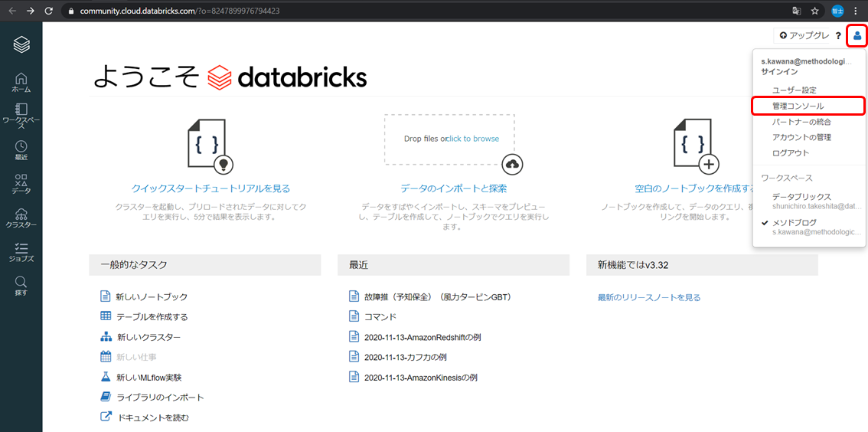
Task: Select ユーザー設定 from user menu
Action: pos(795,90)
